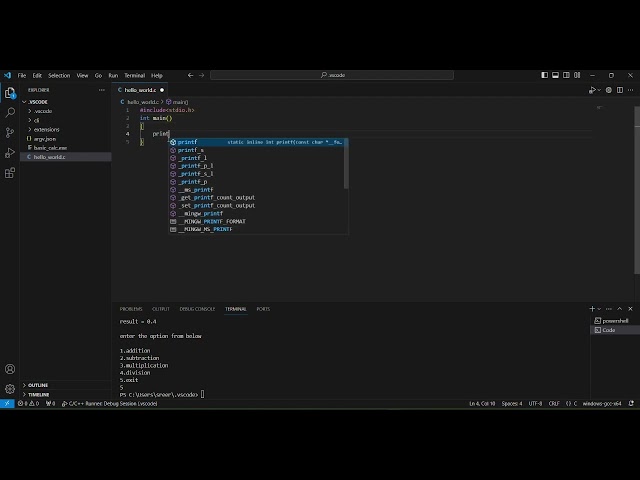Screen dimensions: 640x480
Task: Click the C/C++ Runner settings gear in the editor toolbar
Action: pyautogui.click(x=609, y=90)
